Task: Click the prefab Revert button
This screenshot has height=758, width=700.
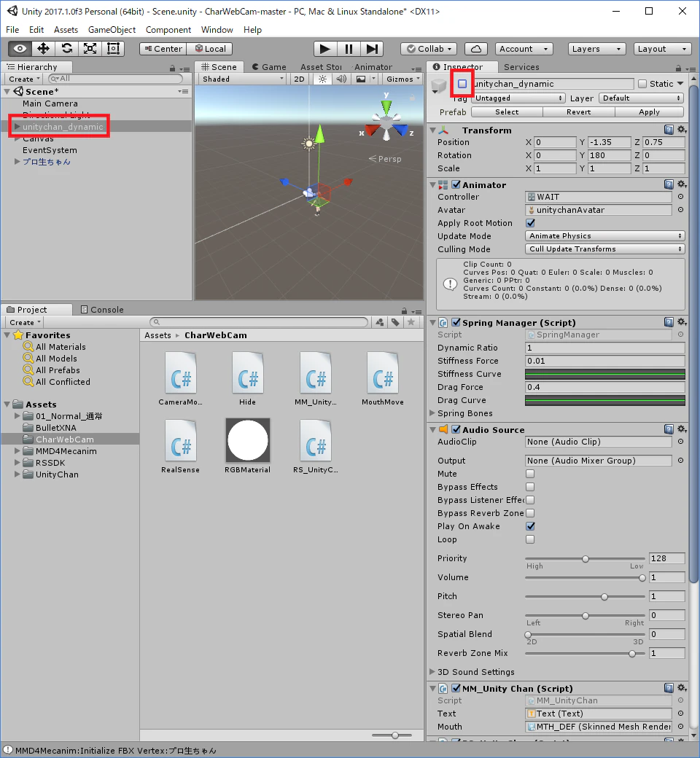Action: click(x=578, y=112)
